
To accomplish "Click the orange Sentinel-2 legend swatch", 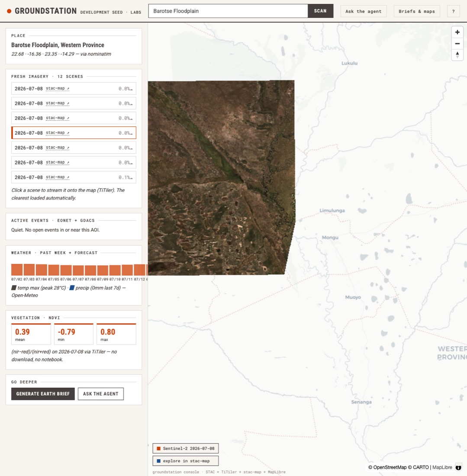I will [x=158, y=448].
